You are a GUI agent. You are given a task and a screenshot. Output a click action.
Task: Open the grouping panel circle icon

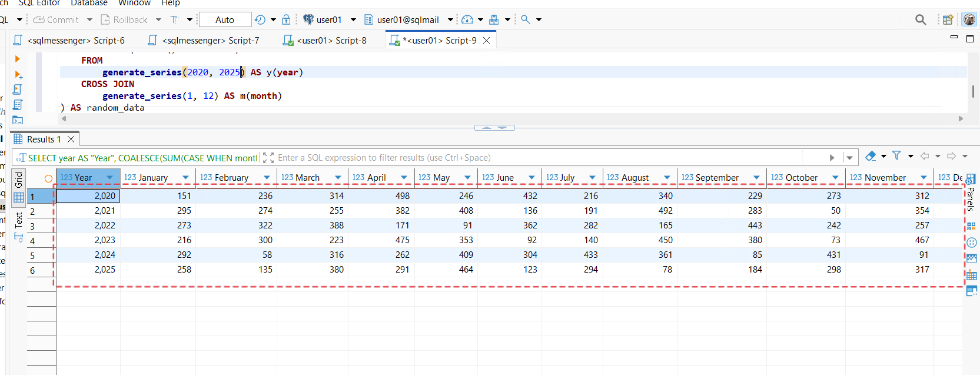[x=972, y=243]
